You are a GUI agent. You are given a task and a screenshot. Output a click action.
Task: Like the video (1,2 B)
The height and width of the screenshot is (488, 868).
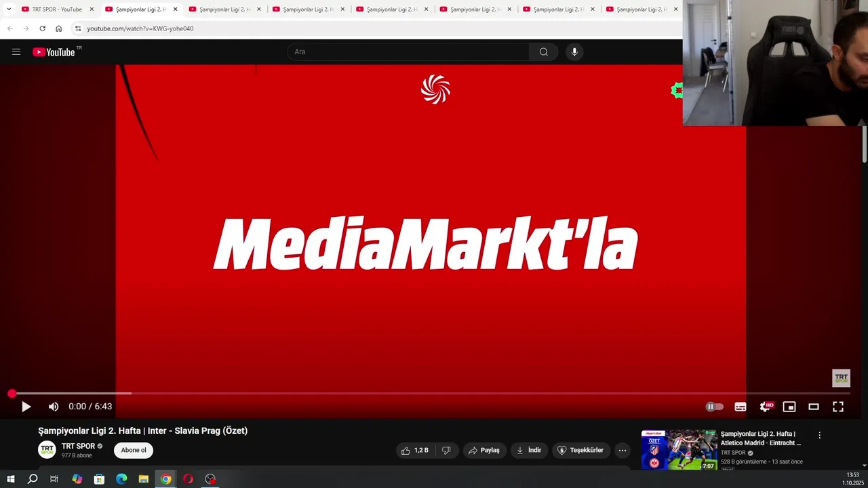pos(415,450)
